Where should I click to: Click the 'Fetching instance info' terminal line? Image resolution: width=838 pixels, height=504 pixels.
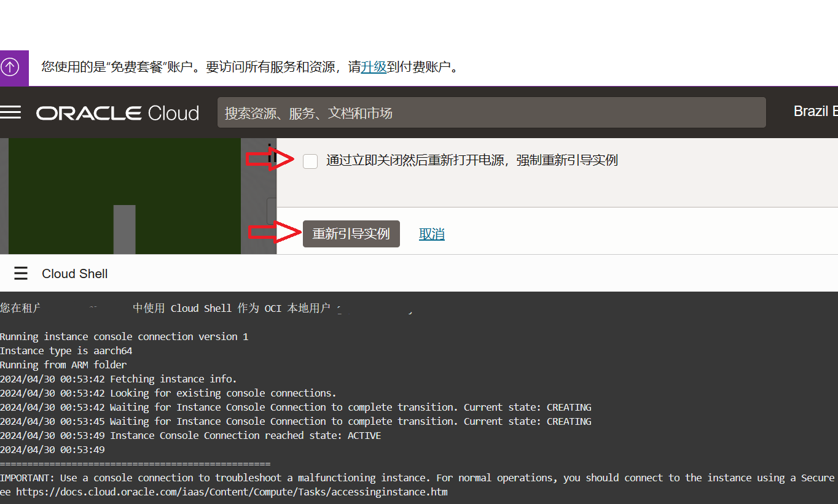118,379
